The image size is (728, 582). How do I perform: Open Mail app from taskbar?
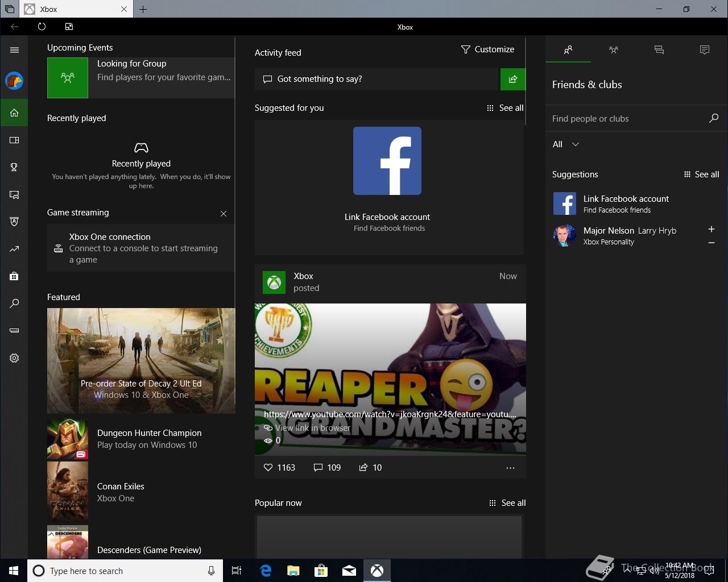pos(349,571)
